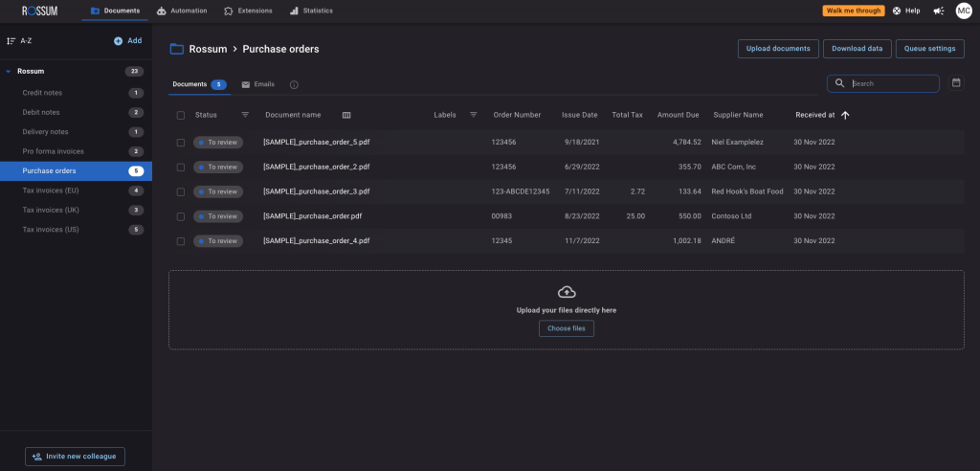Click the blue folder icon in breadcrumb
The height and width of the screenshot is (471, 980).
177,49
